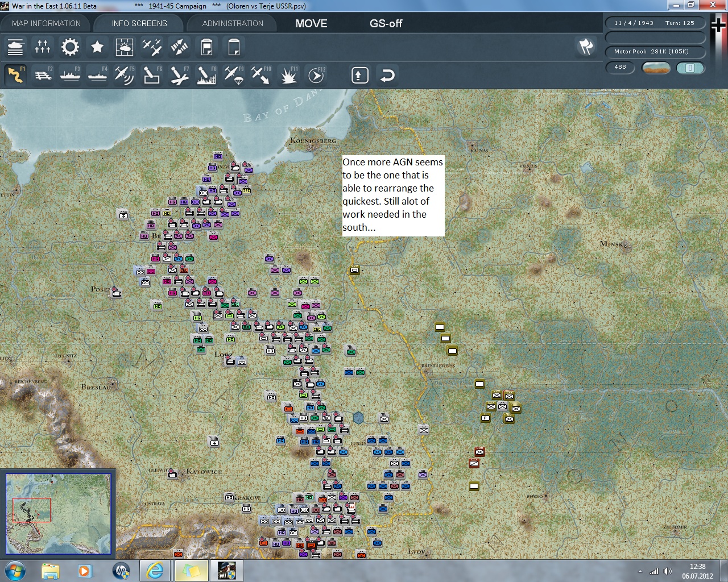The width and height of the screenshot is (728, 582).
Task: Click the GS-off label
Action: 386,23
